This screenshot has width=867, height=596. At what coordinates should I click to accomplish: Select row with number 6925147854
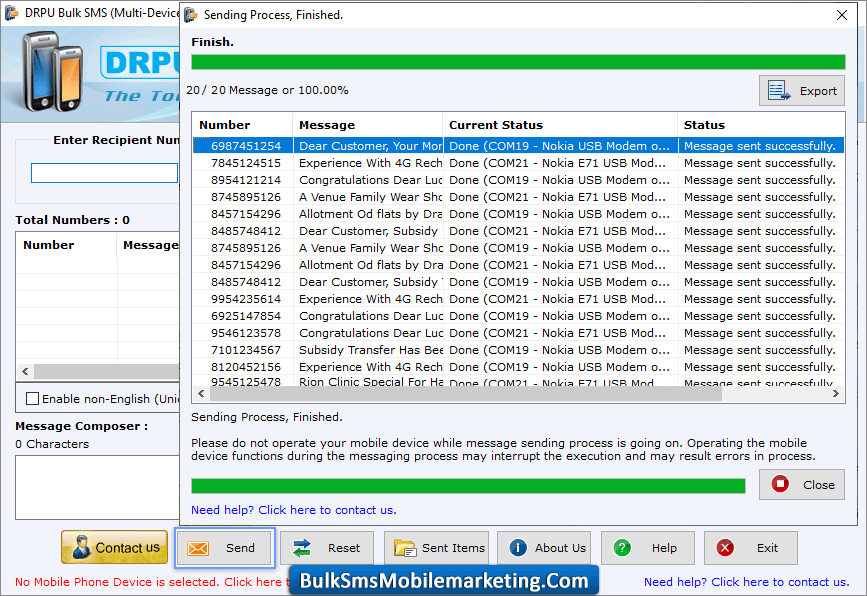point(518,316)
